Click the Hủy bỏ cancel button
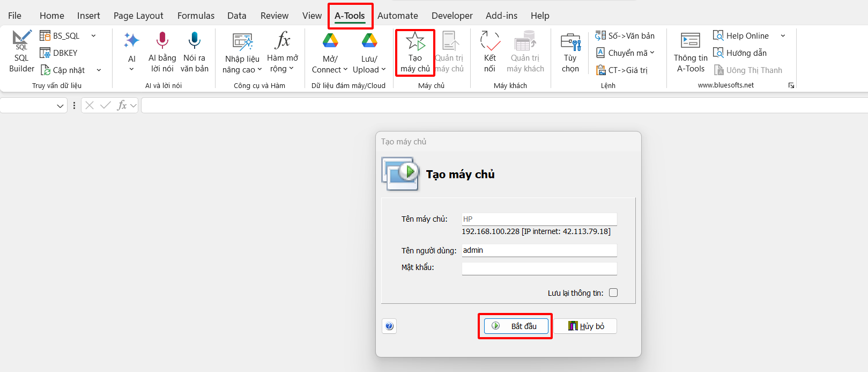The image size is (868, 372). click(x=585, y=326)
